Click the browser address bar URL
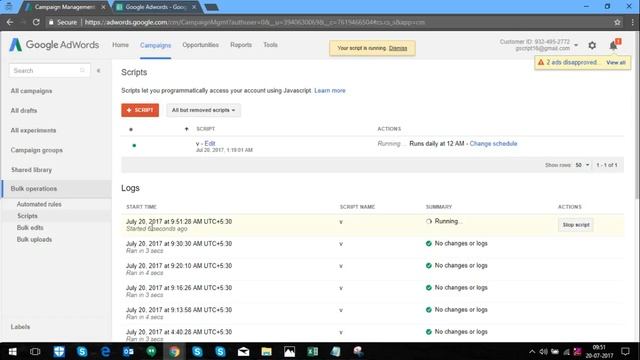This screenshot has width=640, height=360. 255,22
